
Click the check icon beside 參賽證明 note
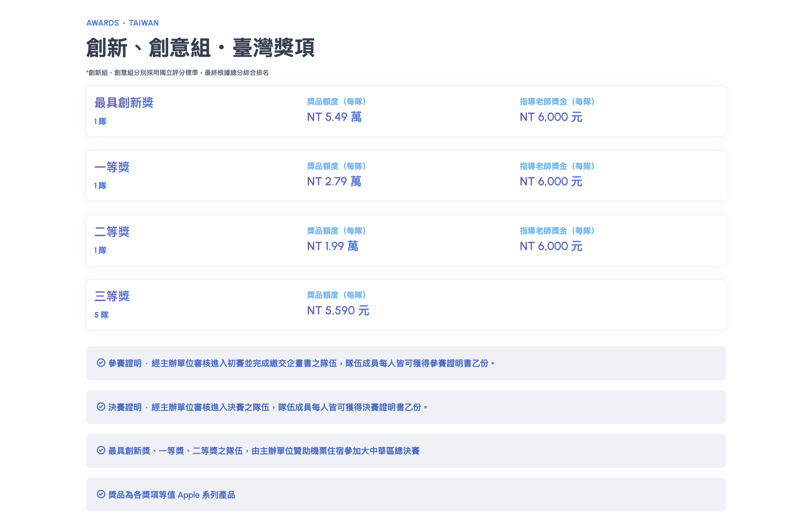click(x=101, y=363)
